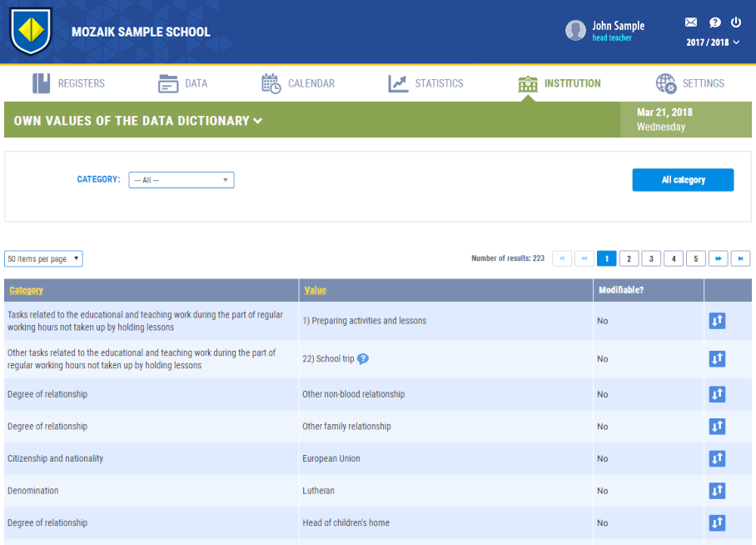This screenshot has width=756, height=545.
Task: Click the sort arrows icon in the European Union row
Action: (717, 458)
